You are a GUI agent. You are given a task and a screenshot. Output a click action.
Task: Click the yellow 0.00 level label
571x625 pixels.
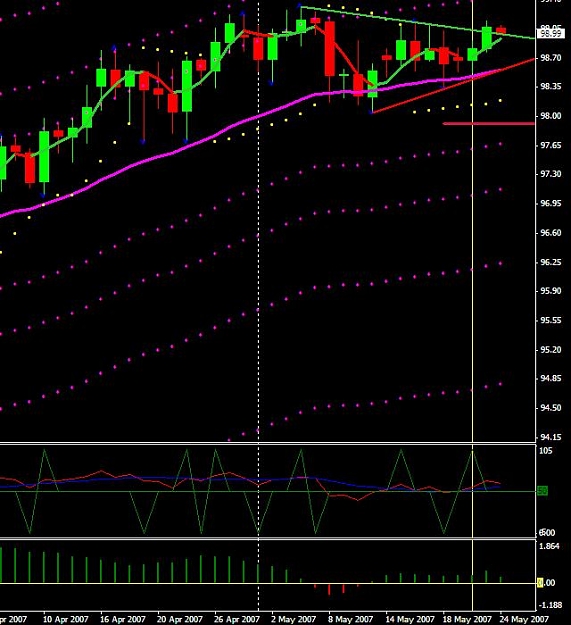[546, 583]
